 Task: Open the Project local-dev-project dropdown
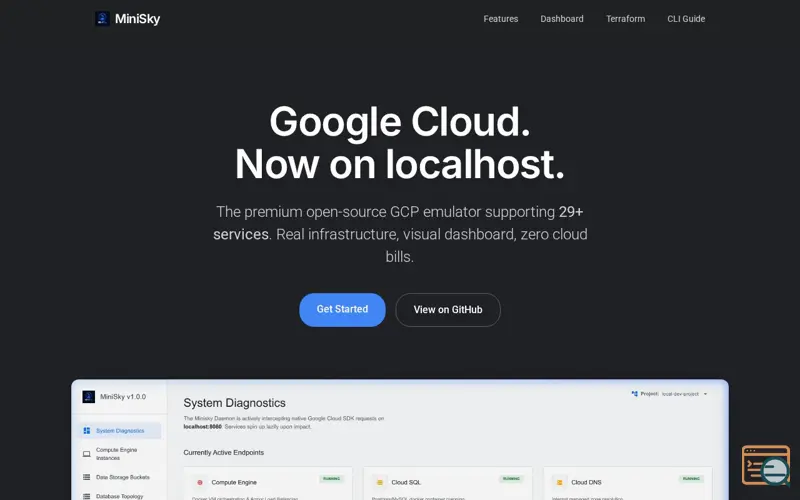click(x=669, y=394)
